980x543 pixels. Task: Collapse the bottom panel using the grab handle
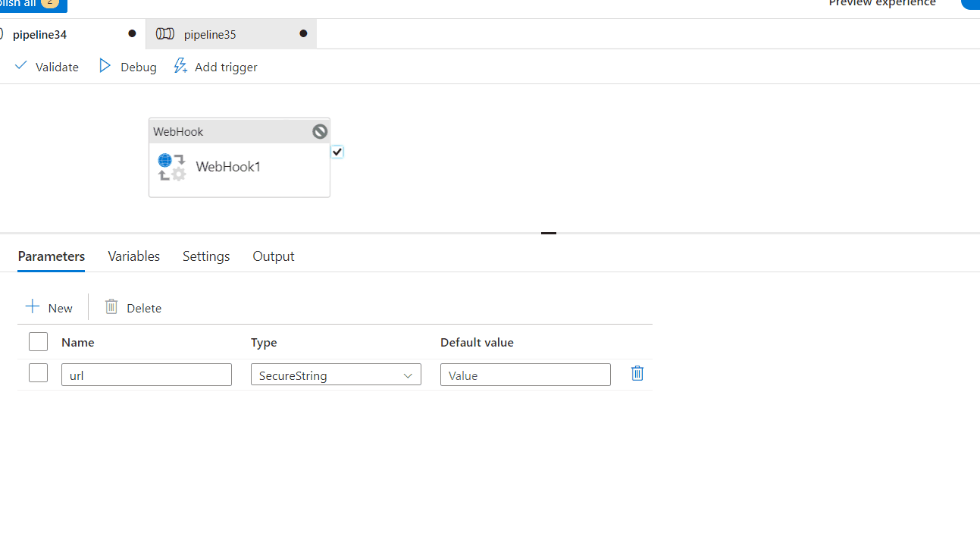(x=548, y=233)
